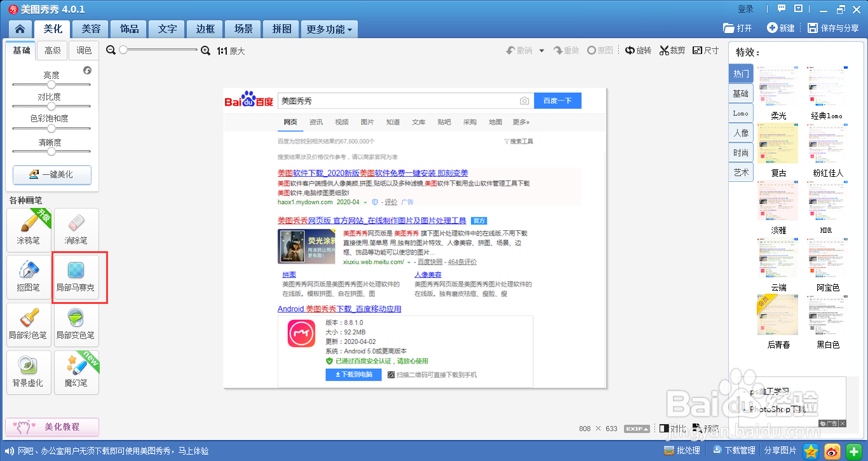Click the speaker icon in status bar
The height and width of the screenshot is (461, 868).
tap(10, 451)
